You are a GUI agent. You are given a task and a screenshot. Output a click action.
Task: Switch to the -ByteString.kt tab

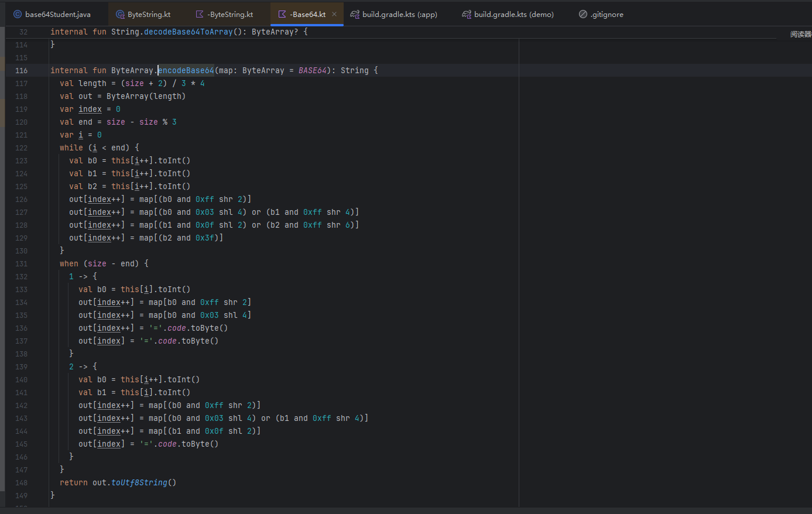[230, 14]
